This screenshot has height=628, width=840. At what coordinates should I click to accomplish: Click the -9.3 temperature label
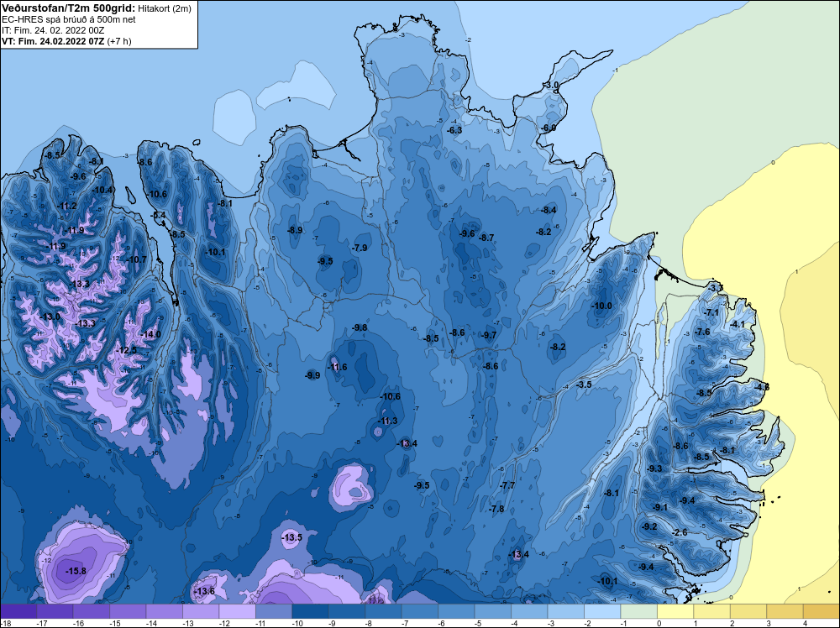point(654,468)
